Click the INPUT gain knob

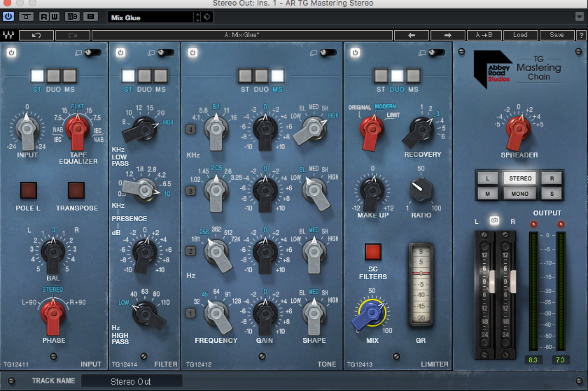(x=27, y=129)
